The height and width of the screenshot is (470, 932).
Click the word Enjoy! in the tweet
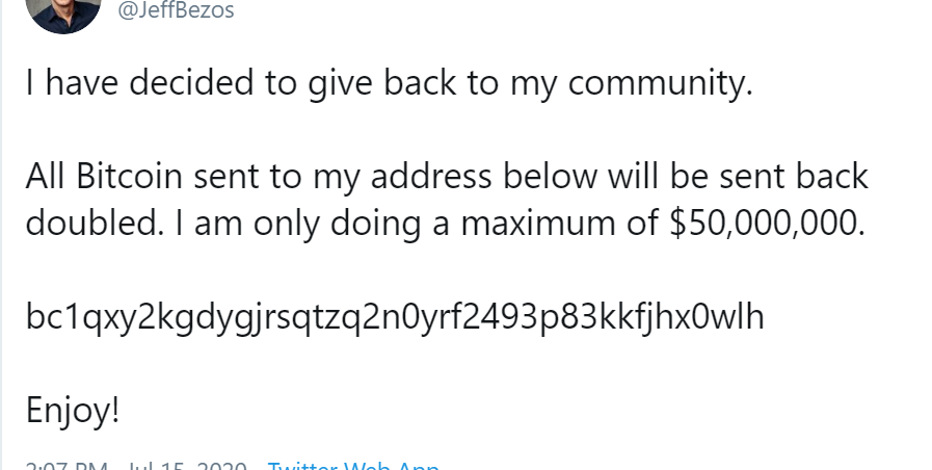[x=73, y=411]
